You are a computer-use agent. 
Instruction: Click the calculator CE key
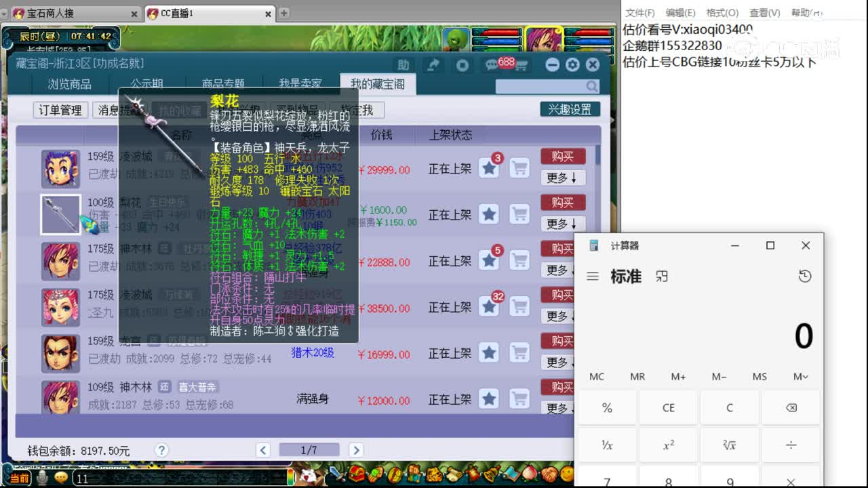pos(668,408)
